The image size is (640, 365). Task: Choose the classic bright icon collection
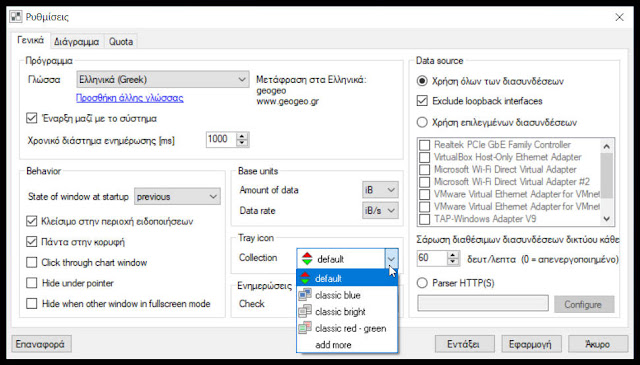point(347,312)
